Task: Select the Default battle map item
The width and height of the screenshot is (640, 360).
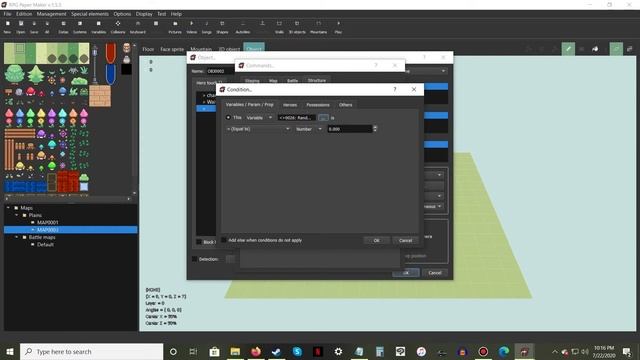Action: (x=45, y=244)
